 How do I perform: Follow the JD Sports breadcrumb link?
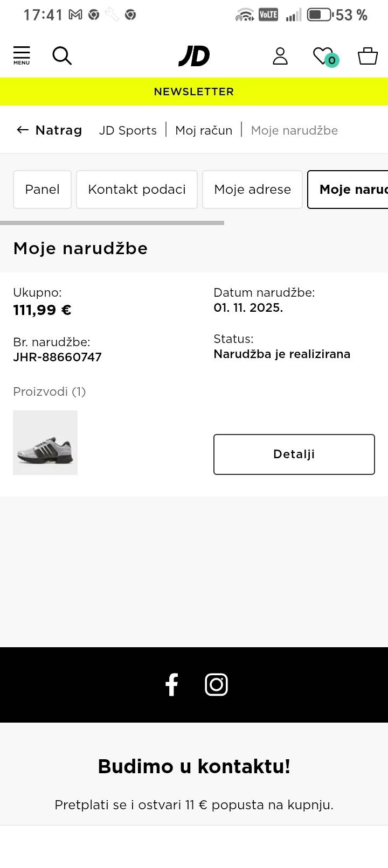pos(128,130)
